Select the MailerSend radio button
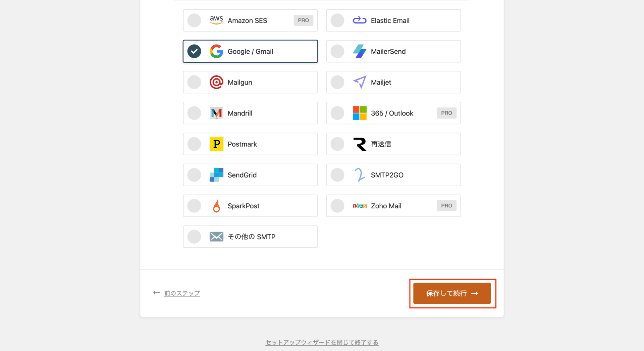Viewport: 644px width, 351px height. click(x=337, y=51)
